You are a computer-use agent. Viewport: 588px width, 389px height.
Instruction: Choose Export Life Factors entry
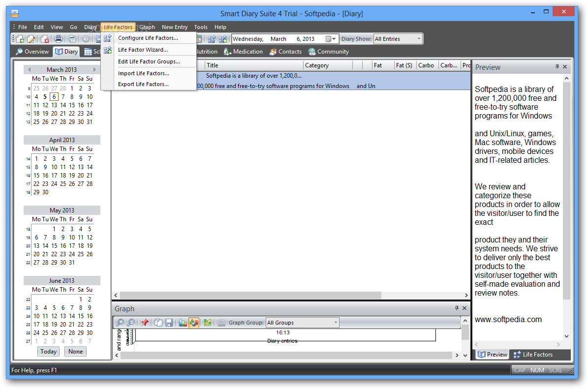(x=149, y=84)
